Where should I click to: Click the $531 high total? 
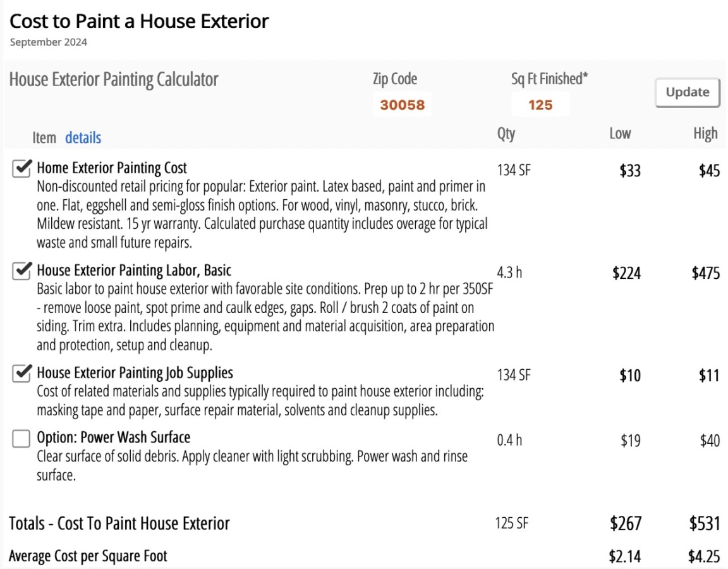pyautogui.click(x=704, y=523)
